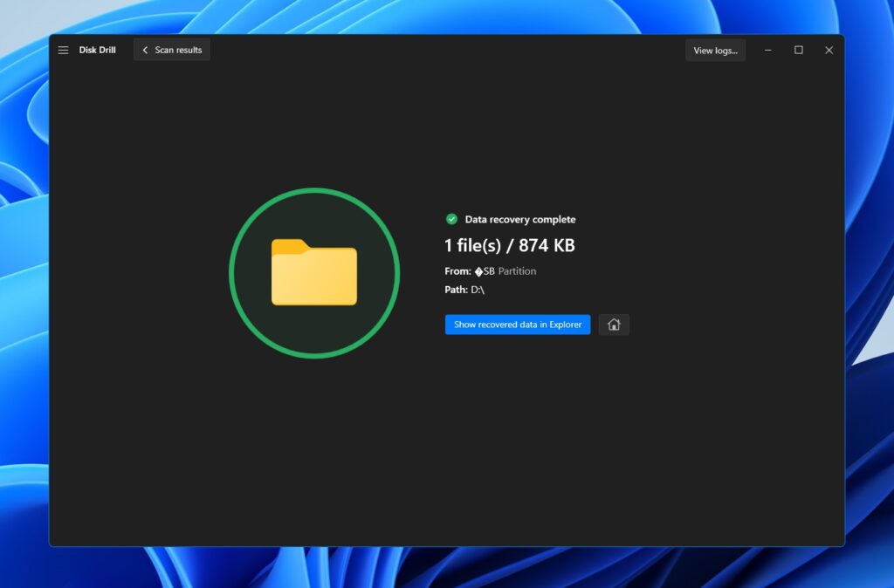Click the Disk Drill app title
894x588 pixels.
tap(96, 50)
